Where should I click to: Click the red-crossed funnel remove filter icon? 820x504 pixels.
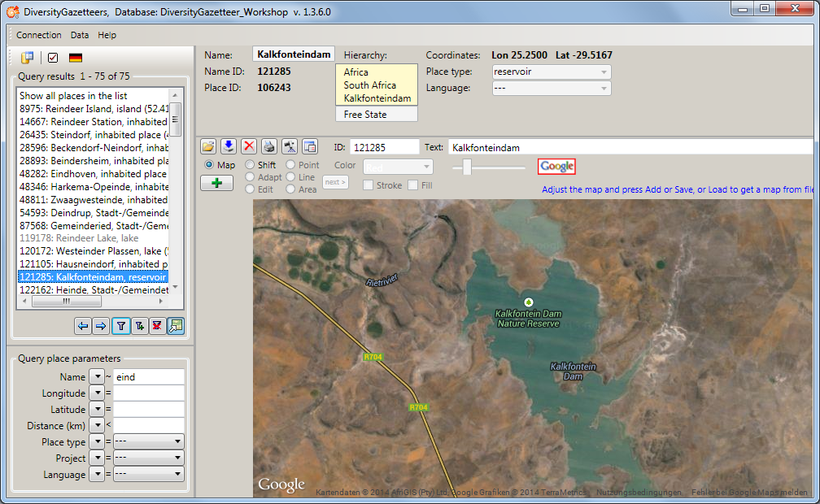(158, 326)
